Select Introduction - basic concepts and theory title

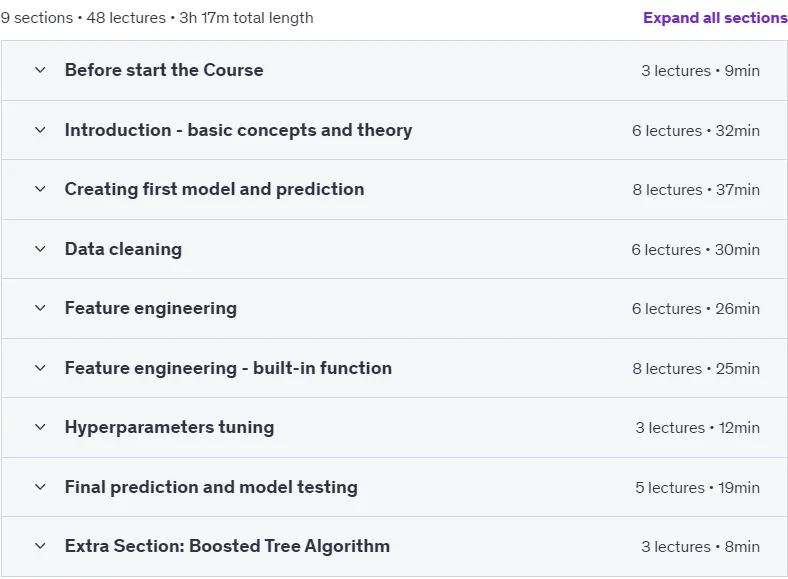[238, 130]
